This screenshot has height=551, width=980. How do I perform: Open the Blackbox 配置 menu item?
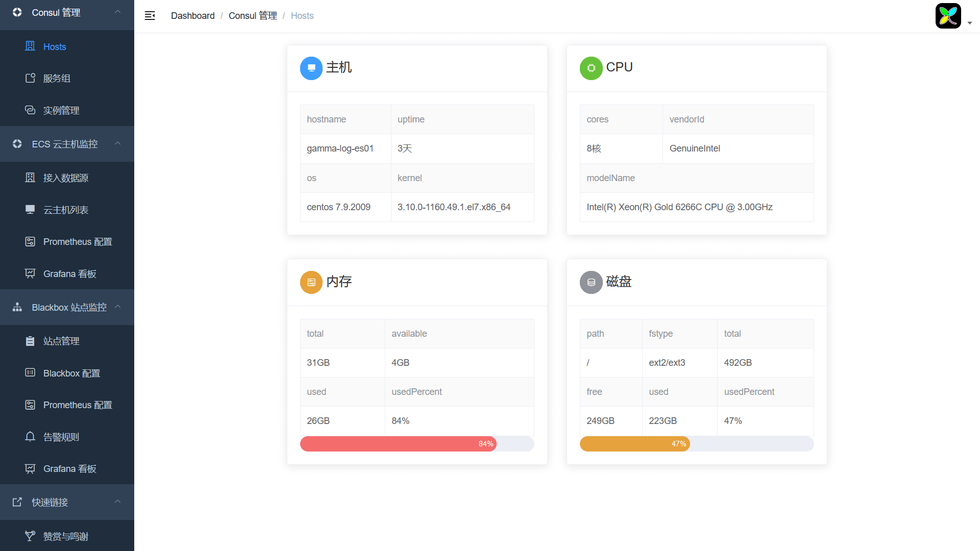click(71, 373)
